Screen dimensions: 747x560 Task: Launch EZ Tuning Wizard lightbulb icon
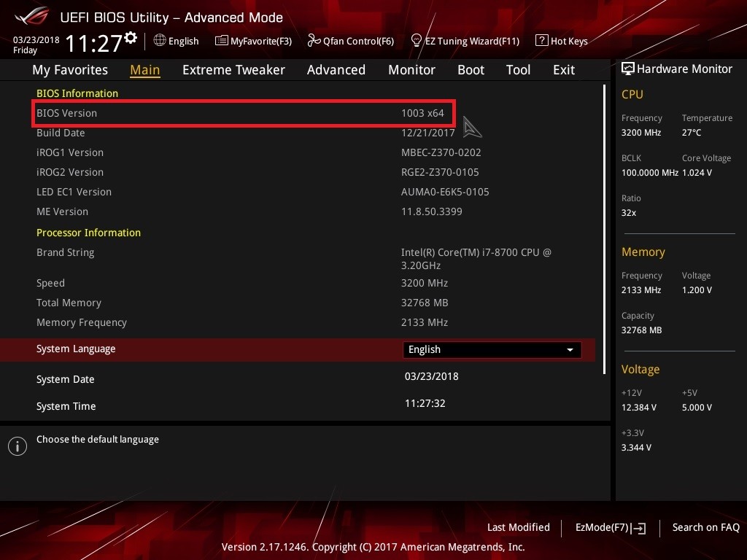click(417, 41)
